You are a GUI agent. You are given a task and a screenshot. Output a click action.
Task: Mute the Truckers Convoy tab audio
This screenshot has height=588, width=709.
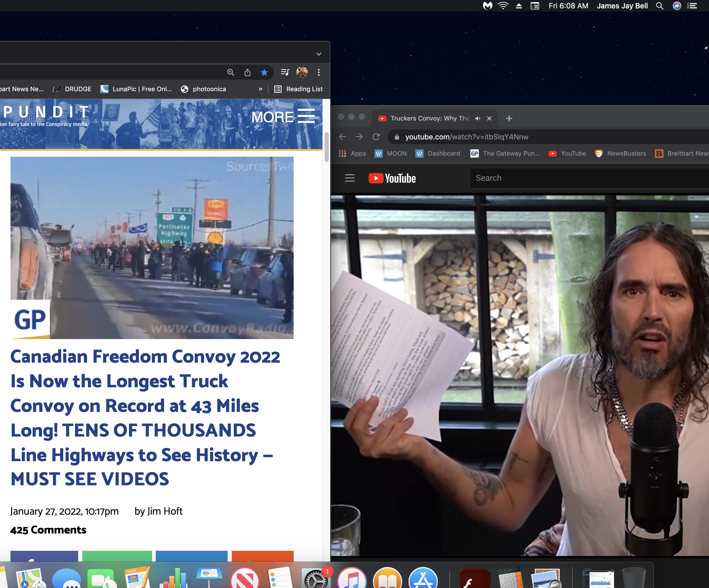[x=477, y=118]
